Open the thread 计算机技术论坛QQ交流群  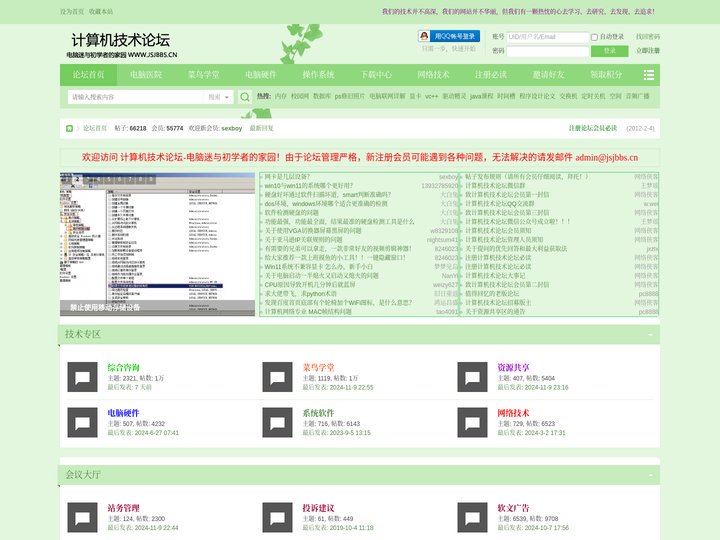500,204
